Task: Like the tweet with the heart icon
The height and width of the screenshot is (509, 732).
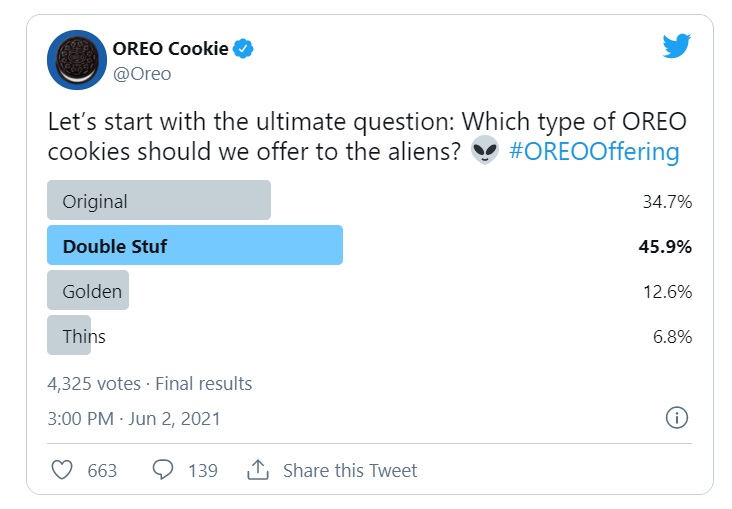Action: [x=62, y=470]
